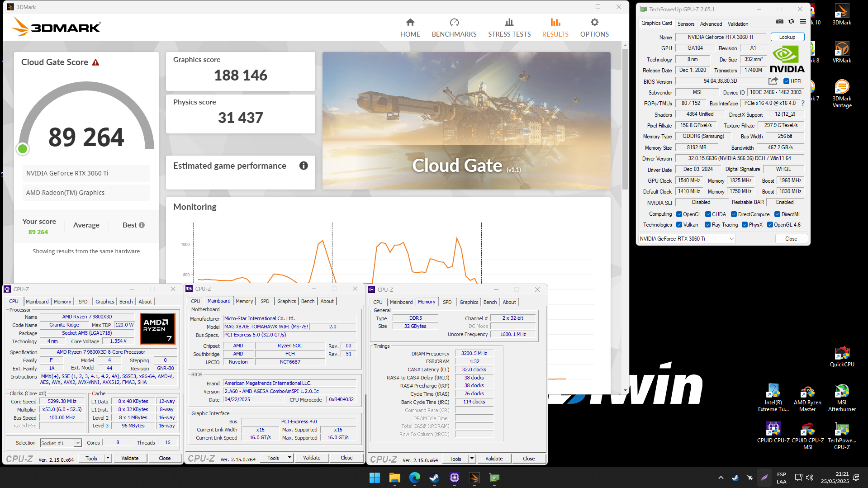This screenshot has width=868, height=488.
Task: Click the Bus Interface question mark in GPU-Z
Action: coord(803,103)
